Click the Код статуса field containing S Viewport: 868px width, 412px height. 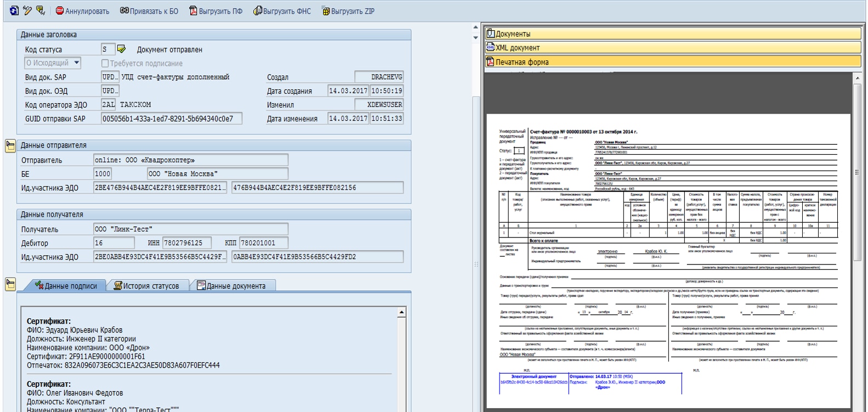tap(108, 49)
